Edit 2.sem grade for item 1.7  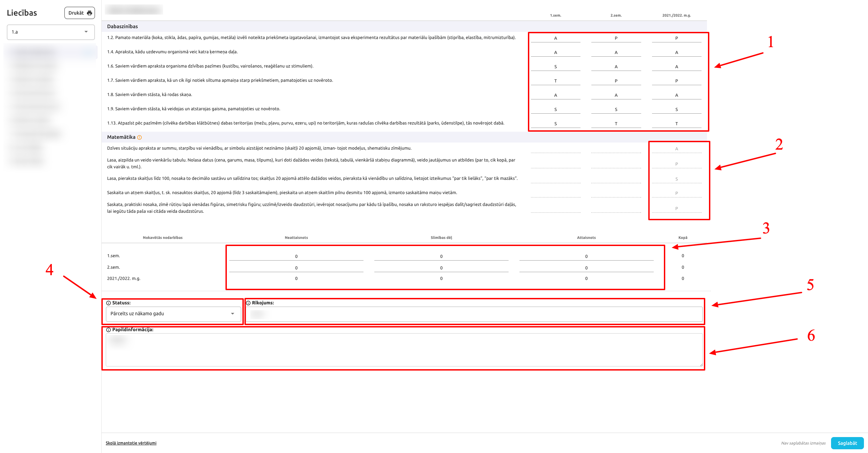click(616, 81)
